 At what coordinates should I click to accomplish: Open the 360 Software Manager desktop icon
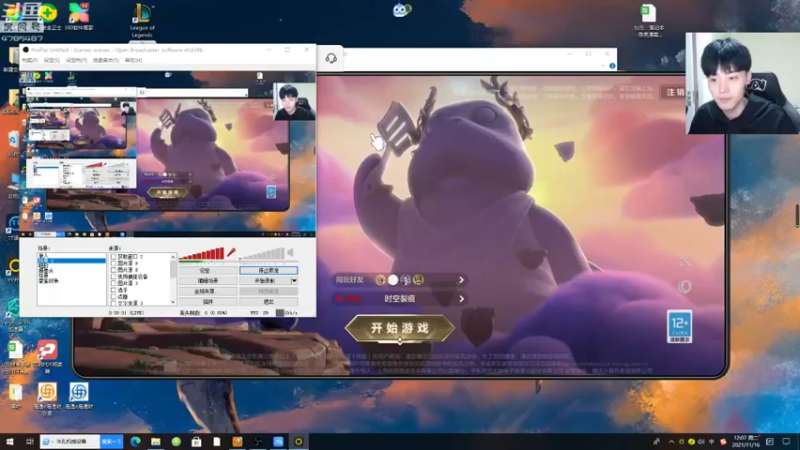coord(79,16)
